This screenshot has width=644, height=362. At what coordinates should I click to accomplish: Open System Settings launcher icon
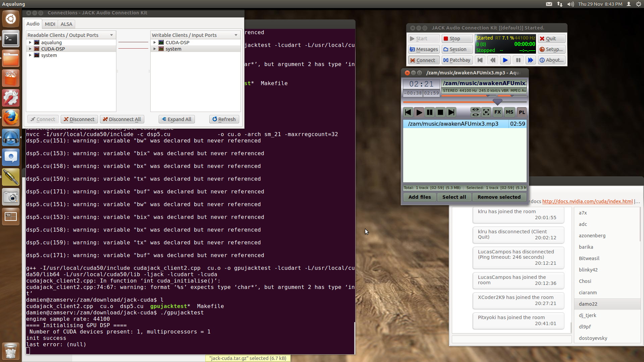[x=11, y=98]
